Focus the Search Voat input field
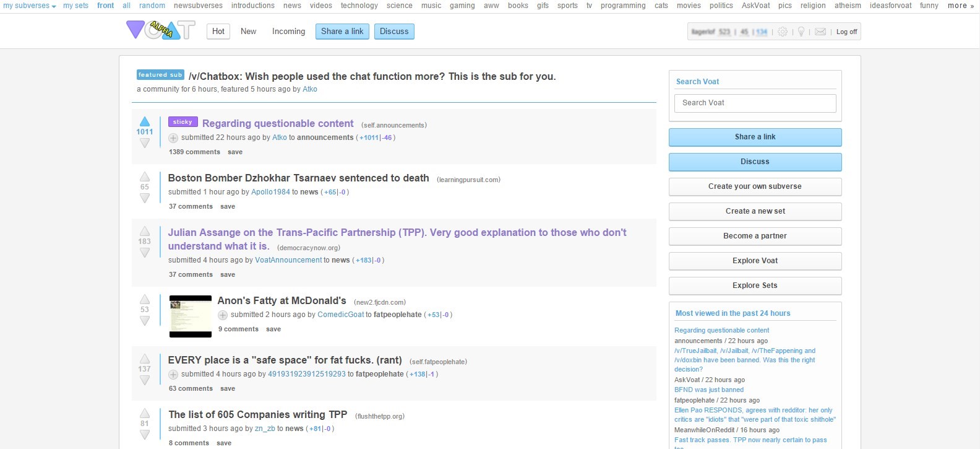 coord(755,103)
